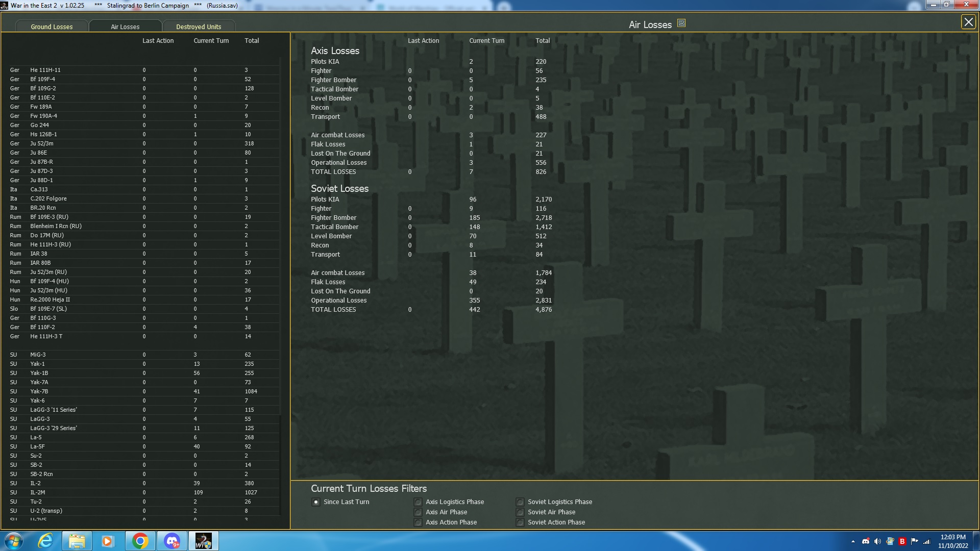Click the info icon beside Air Losses title
Screen dimensions: 980x551
[681, 23]
